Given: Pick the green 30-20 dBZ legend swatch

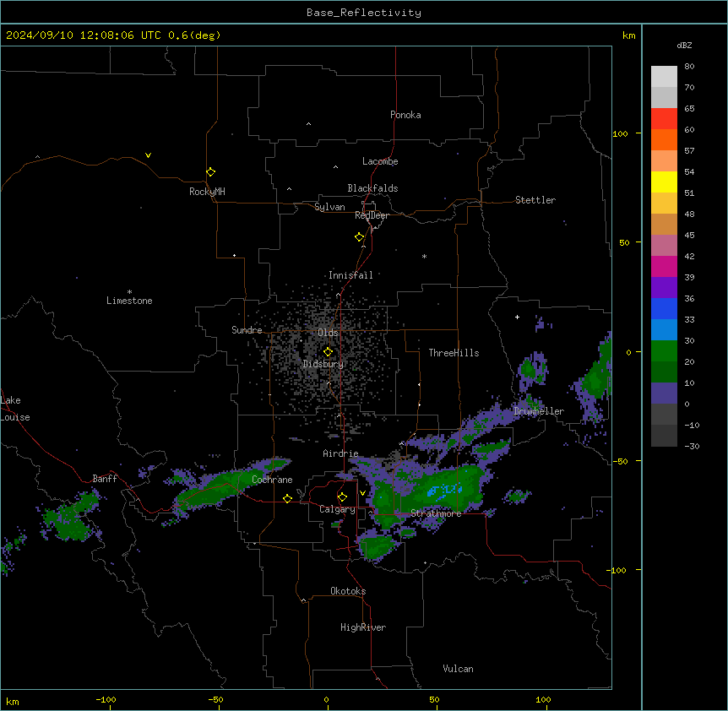Looking at the screenshot, I should [x=664, y=351].
